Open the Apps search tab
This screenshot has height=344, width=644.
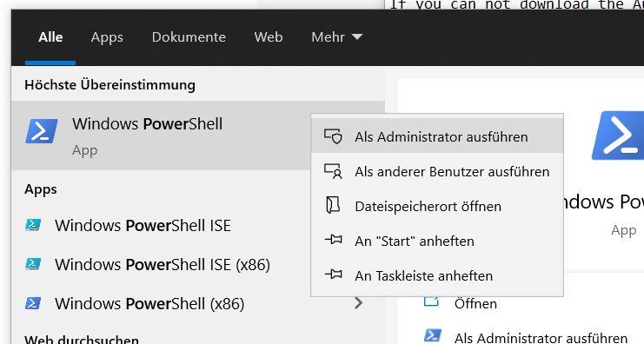[107, 37]
